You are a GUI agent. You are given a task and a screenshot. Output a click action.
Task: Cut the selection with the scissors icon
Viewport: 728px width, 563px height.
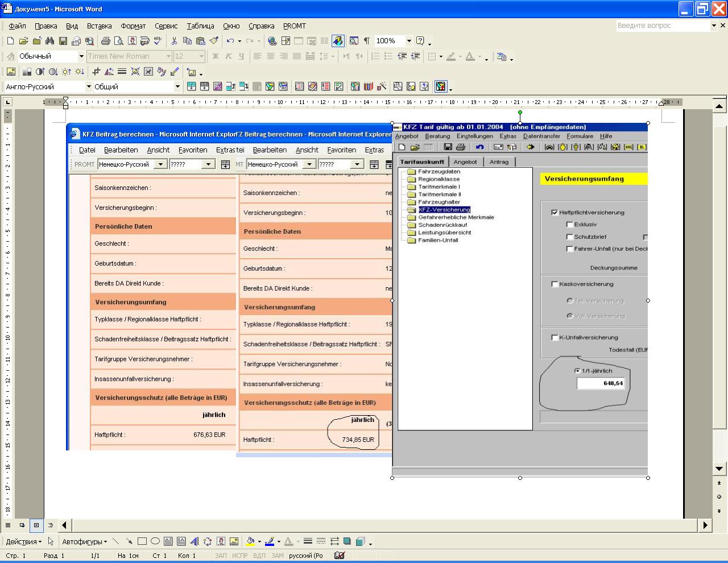coord(174,41)
